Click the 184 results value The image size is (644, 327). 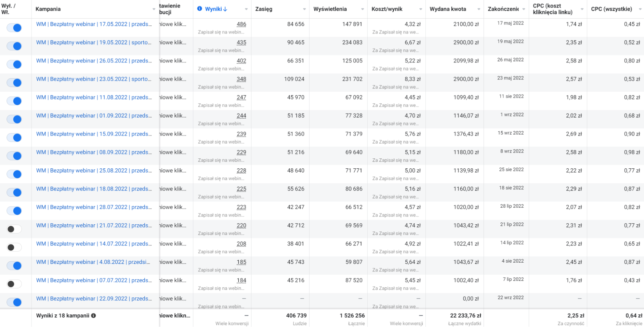[241, 280]
